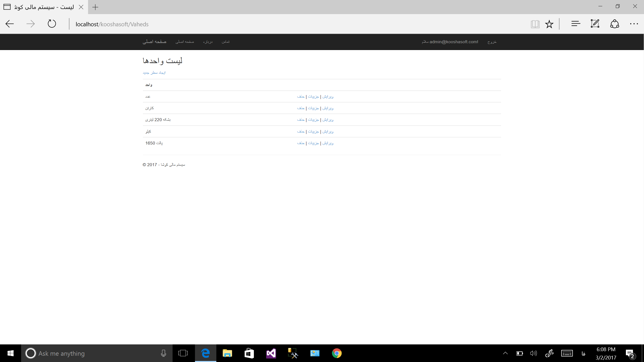644x362 pixels.
Task: Open the Edge Hub lines icon
Action: click(576, 24)
